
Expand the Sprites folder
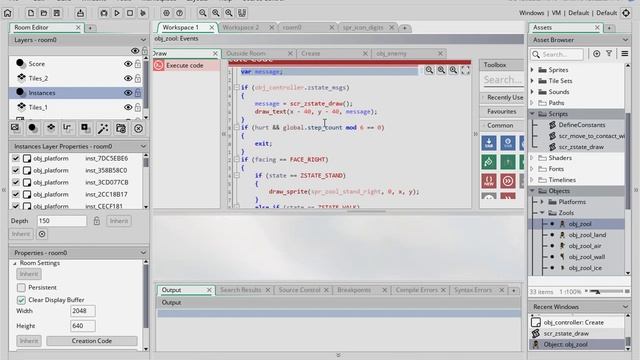tap(532, 70)
